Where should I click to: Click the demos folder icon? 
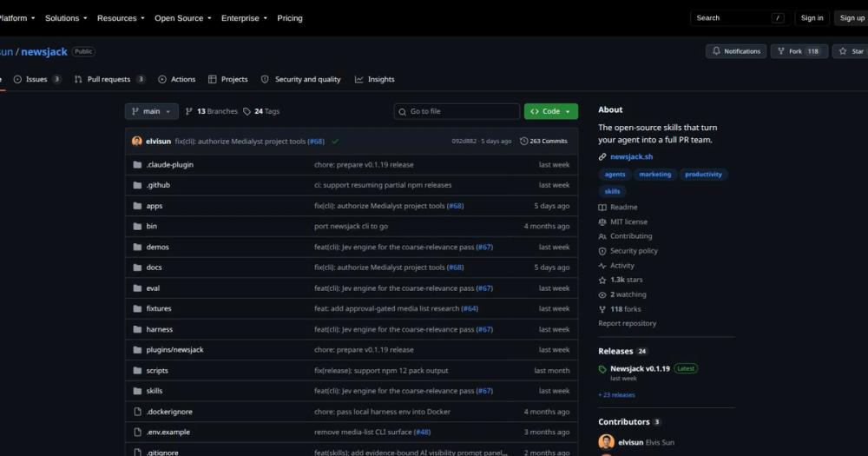137,247
